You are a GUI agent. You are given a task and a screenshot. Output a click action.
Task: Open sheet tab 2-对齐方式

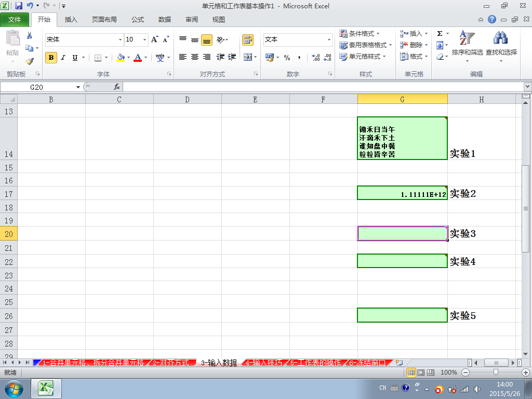[170, 363]
